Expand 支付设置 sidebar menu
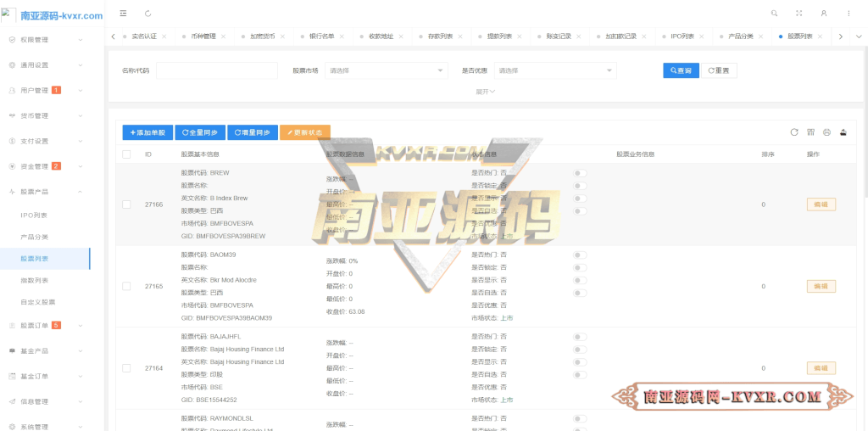 coord(45,142)
